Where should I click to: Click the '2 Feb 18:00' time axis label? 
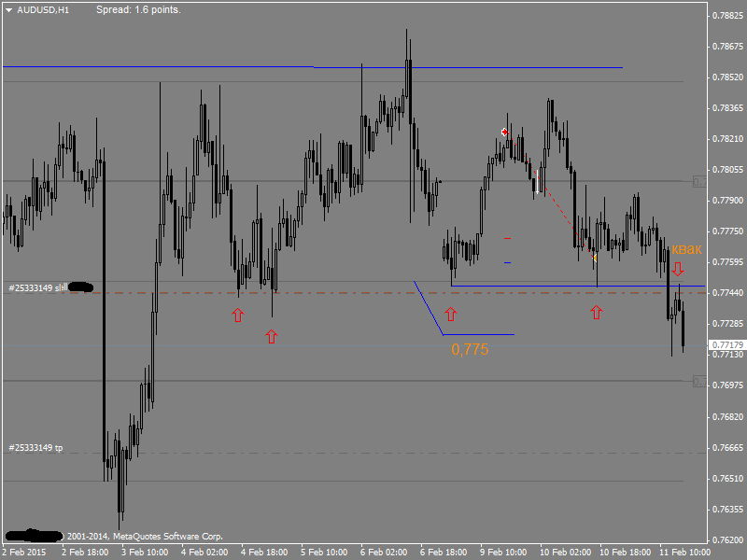coord(85,553)
